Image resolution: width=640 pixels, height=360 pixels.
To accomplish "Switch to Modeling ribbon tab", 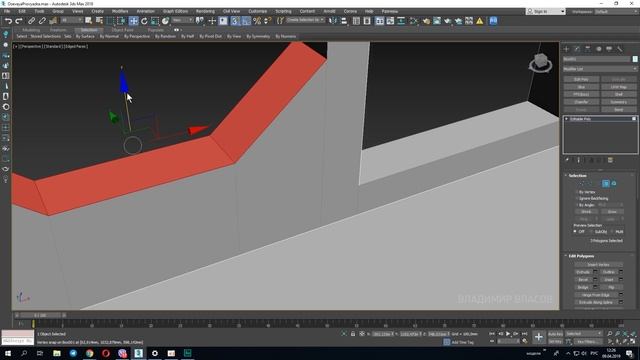I will point(31,30).
